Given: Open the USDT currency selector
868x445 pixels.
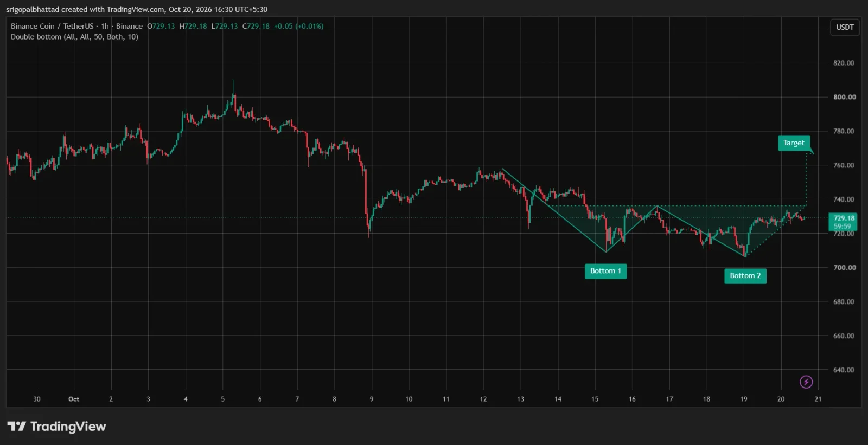Looking at the screenshot, I should tap(845, 27).
